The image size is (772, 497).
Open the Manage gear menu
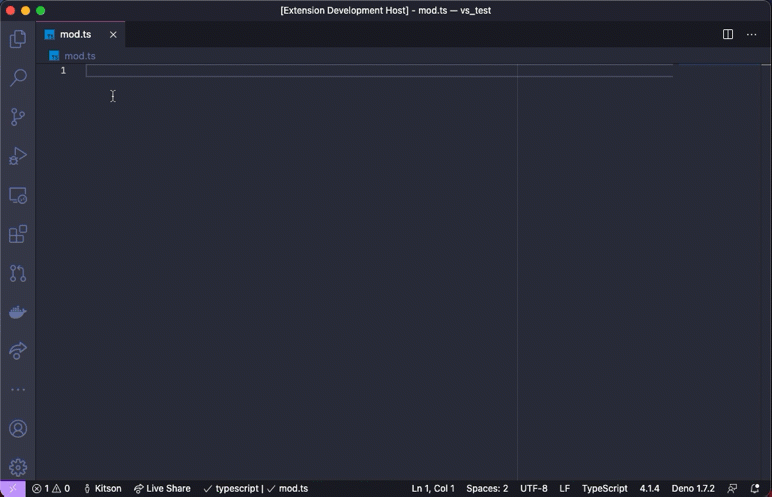(18, 467)
